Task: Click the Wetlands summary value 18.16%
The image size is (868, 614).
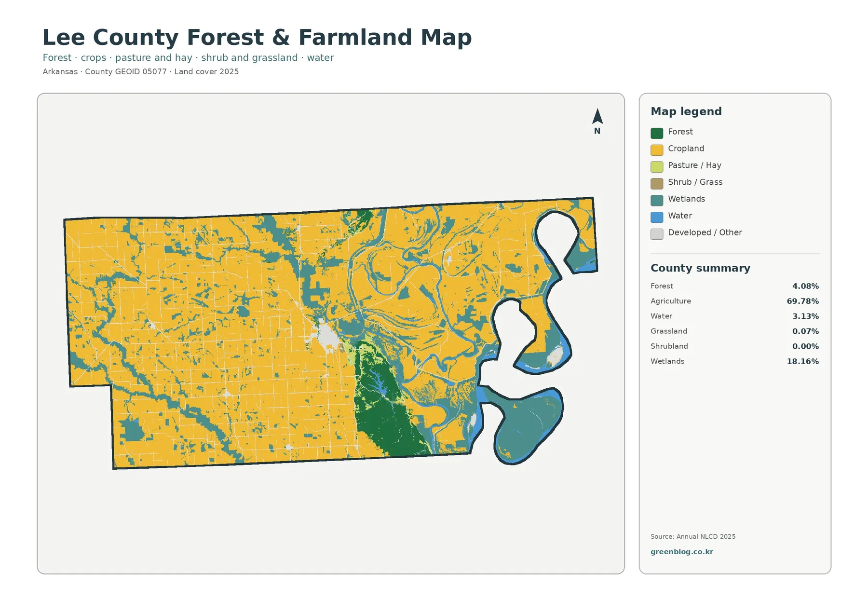Action: (x=803, y=361)
